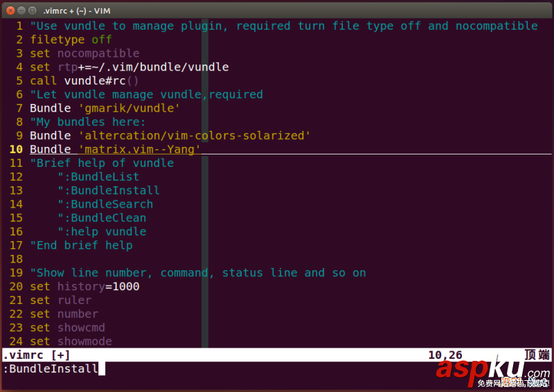The width and height of the screenshot is (554, 392).
Task: Click the line "set showmode"
Action: click(71, 341)
